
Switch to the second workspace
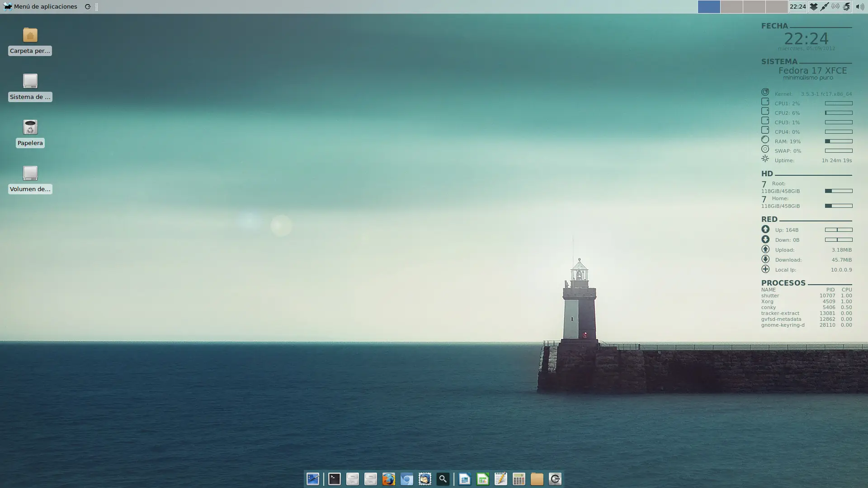[731, 7]
